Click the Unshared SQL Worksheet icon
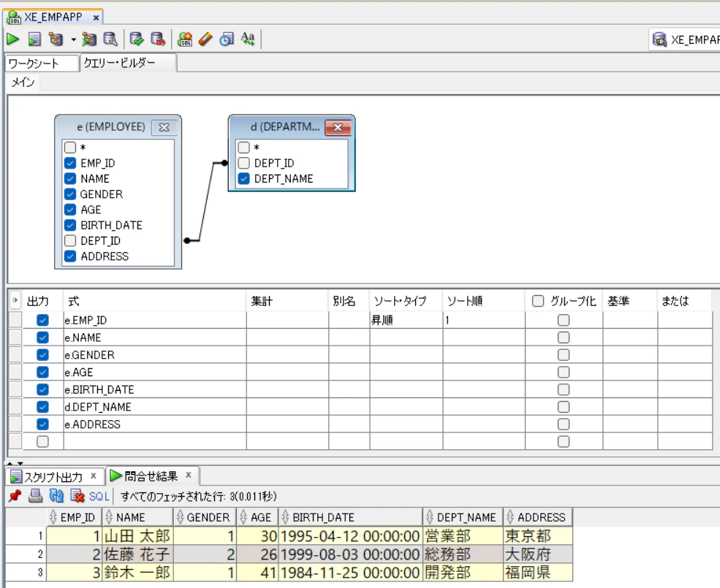Viewport: 720px width, 588px height. [185, 39]
